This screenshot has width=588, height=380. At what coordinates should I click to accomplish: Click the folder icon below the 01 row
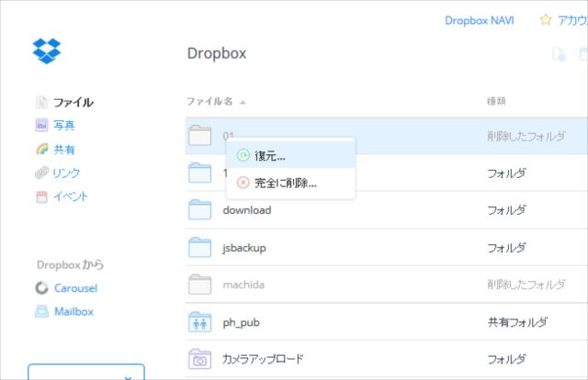coord(200,173)
